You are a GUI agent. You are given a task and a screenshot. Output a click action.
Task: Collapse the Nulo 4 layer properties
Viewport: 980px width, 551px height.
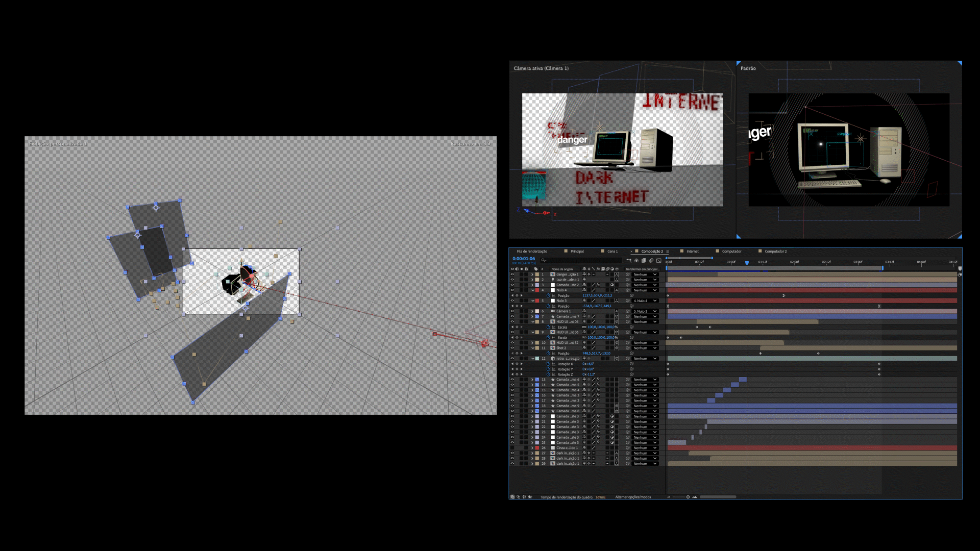click(532, 290)
